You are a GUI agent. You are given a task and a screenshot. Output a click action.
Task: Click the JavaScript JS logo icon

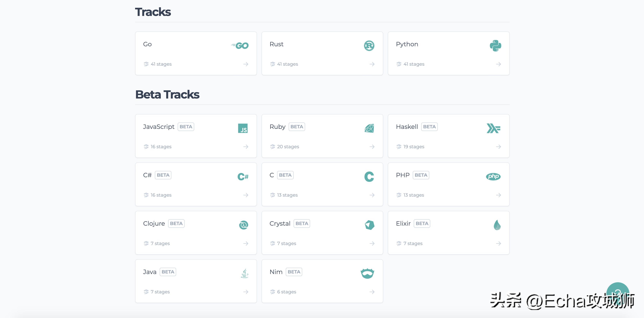click(x=243, y=128)
